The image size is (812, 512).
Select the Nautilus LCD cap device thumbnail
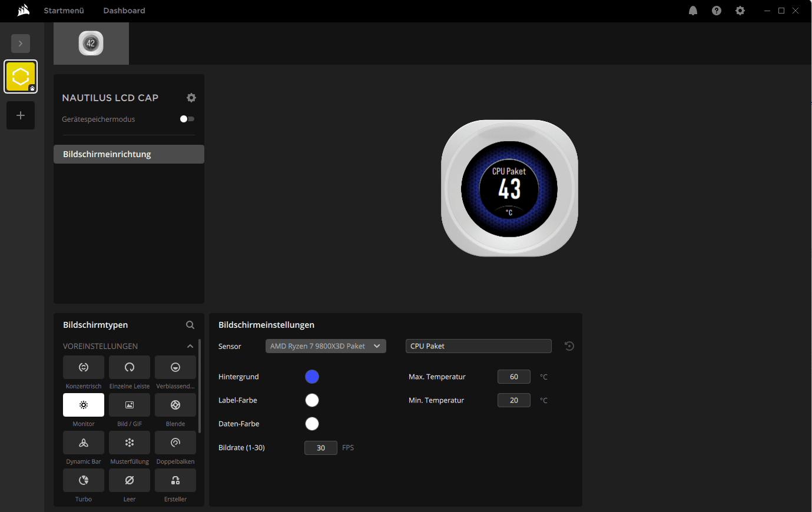(91, 44)
